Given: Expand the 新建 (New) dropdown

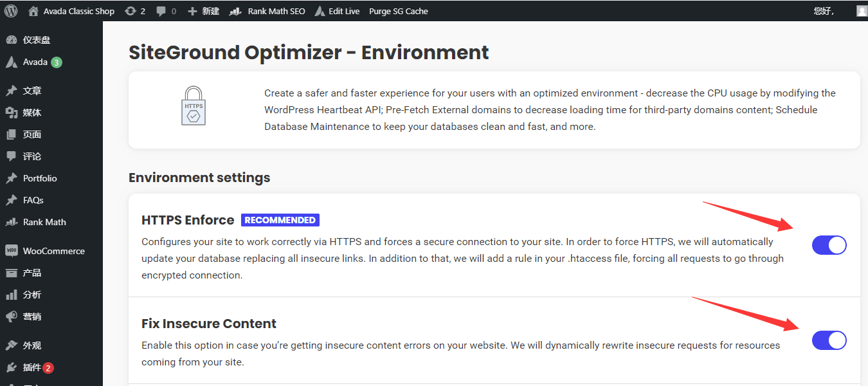Looking at the screenshot, I should [x=203, y=11].
